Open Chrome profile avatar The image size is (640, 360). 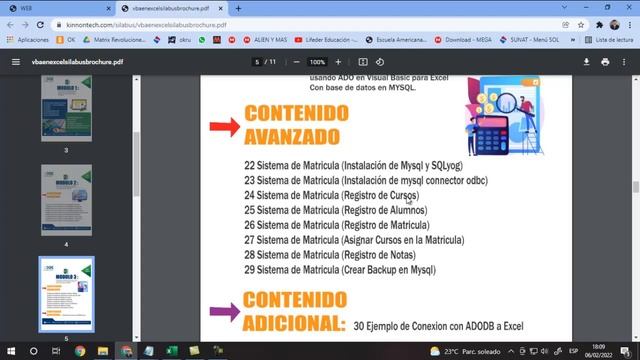click(614, 25)
